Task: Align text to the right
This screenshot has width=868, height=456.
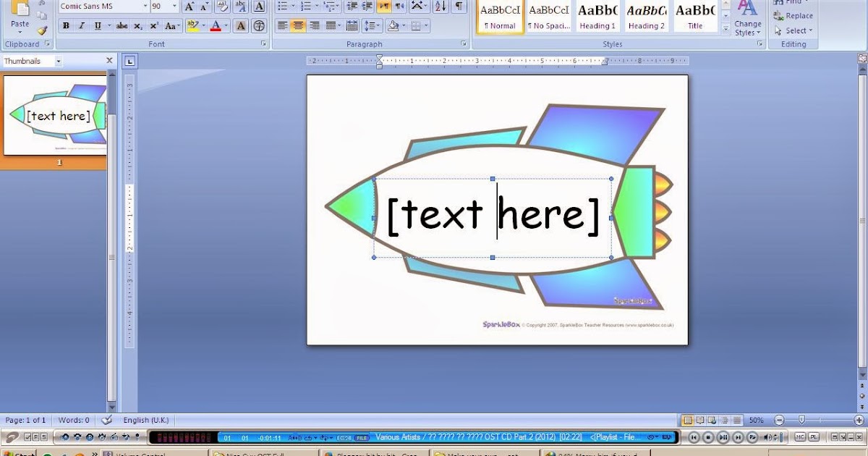Action: pos(315,26)
